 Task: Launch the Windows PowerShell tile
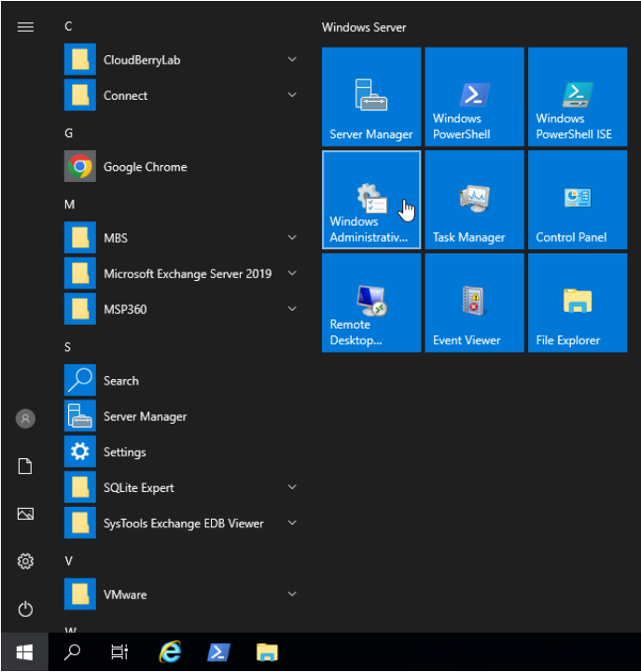pyautogui.click(x=474, y=97)
